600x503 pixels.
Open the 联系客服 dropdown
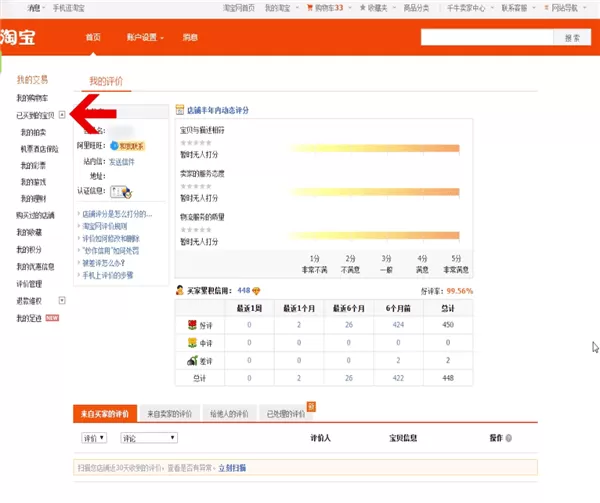pos(518,8)
